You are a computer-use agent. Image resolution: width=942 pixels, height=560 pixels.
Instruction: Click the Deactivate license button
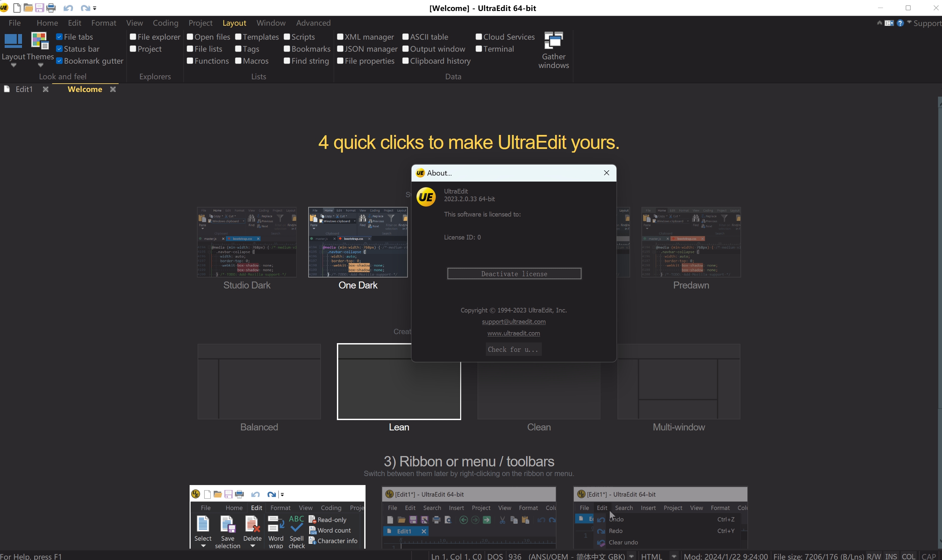click(514, 274)
